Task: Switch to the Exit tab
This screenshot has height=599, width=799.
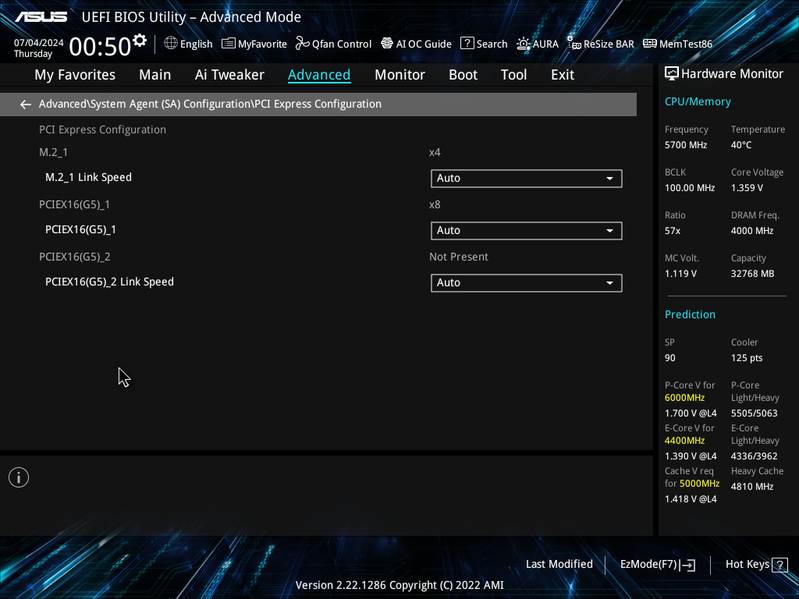Action: (563, 75)
